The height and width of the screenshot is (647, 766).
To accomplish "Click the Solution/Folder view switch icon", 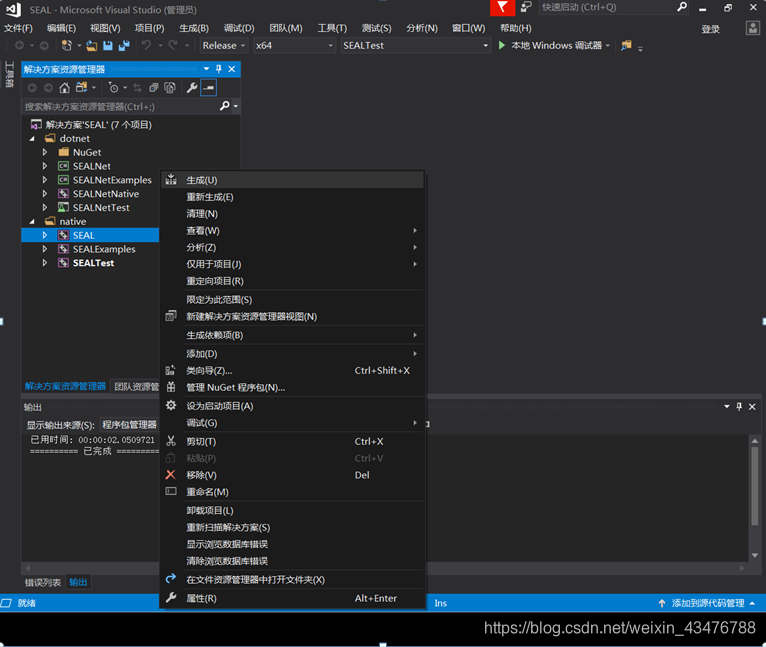I will pos(81,88).
